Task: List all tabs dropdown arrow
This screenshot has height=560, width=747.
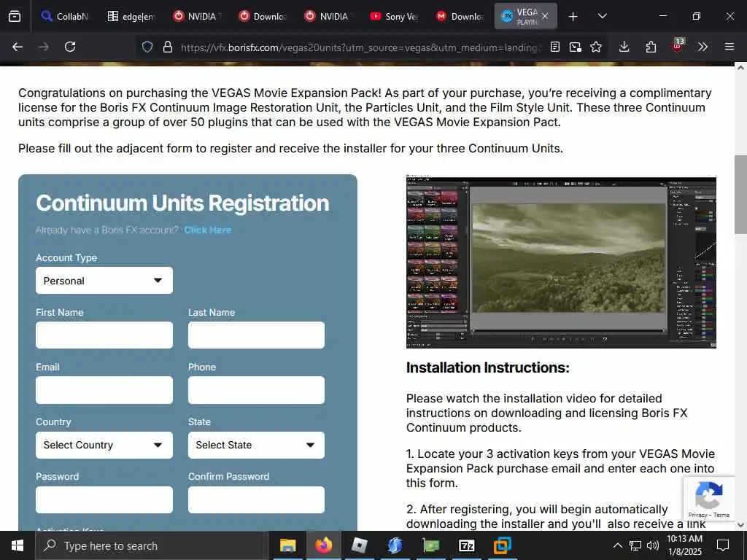Action: [x=602, y=16]
